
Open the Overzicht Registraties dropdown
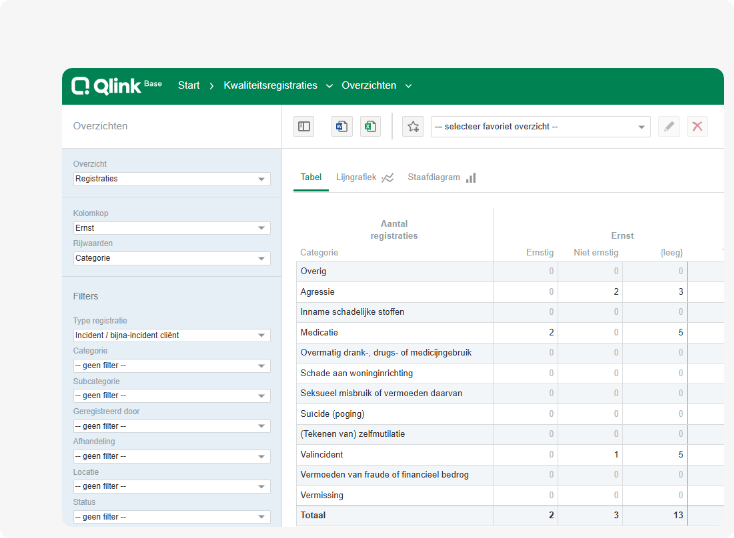(172, 179)
